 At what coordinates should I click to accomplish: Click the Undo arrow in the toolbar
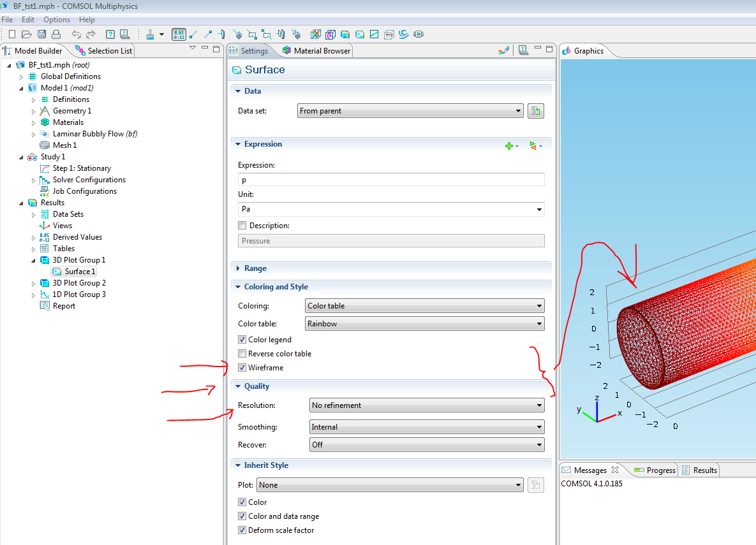[77, 34]
